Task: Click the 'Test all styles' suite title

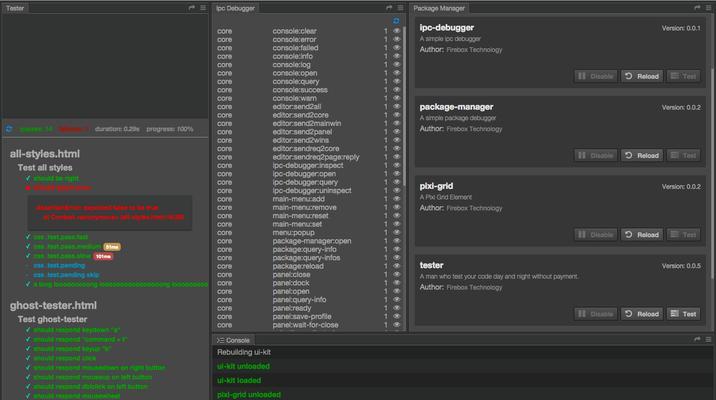Action: (45, 168)
